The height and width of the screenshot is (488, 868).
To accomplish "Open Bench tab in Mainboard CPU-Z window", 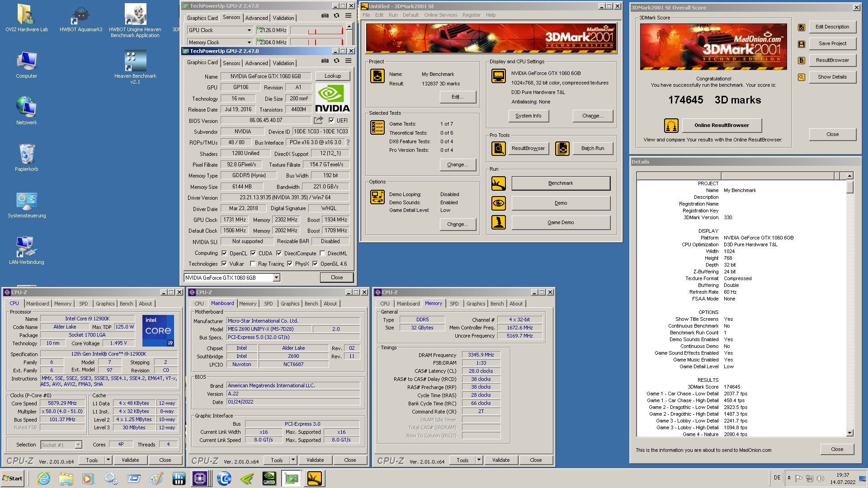I will pos(311,304).
